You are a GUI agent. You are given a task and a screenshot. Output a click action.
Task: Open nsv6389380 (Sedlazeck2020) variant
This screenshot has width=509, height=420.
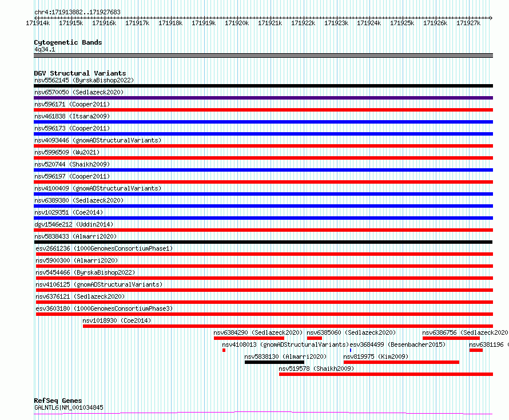pos(79,200)
